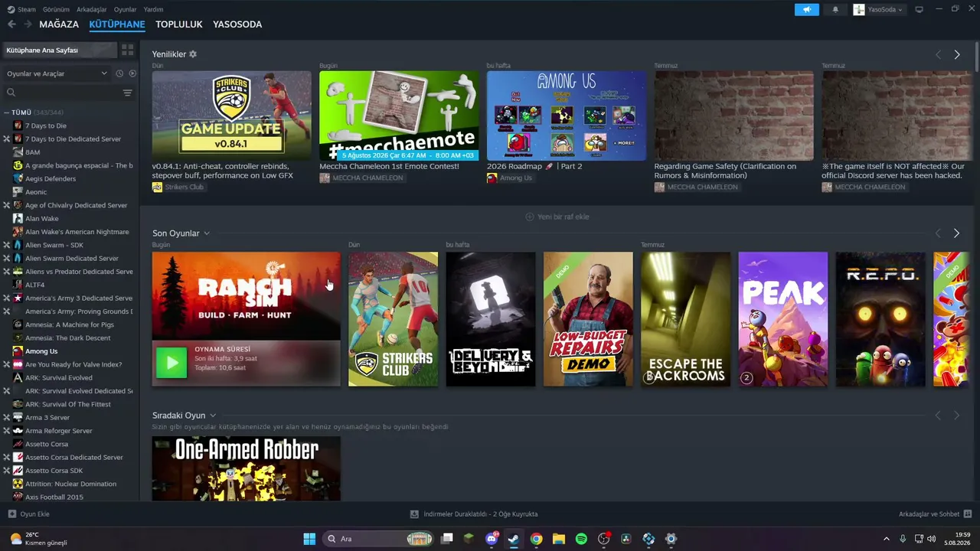Open the YASOSODA profile tab
Screen dimensions: 980x551
[x=237, y=24]
